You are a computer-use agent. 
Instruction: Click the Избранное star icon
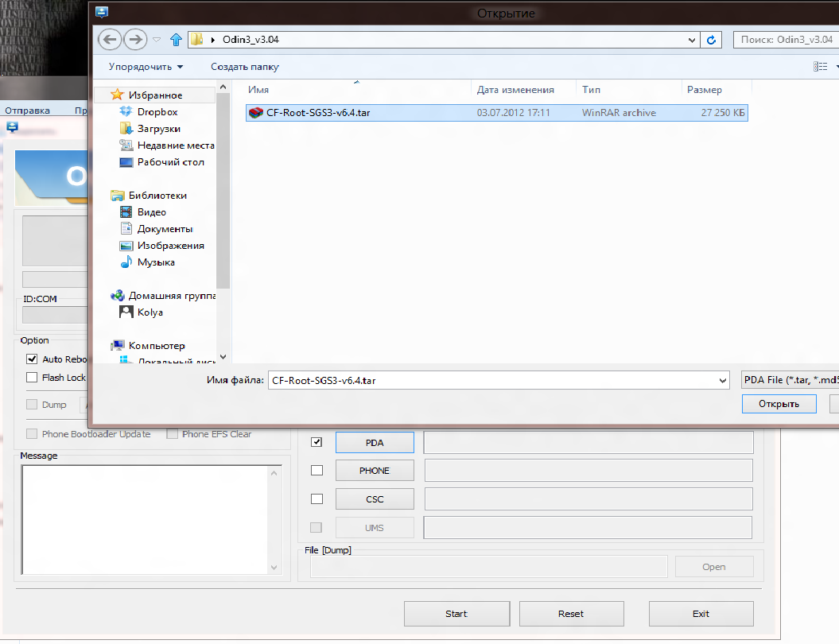[x=117, y=95]
